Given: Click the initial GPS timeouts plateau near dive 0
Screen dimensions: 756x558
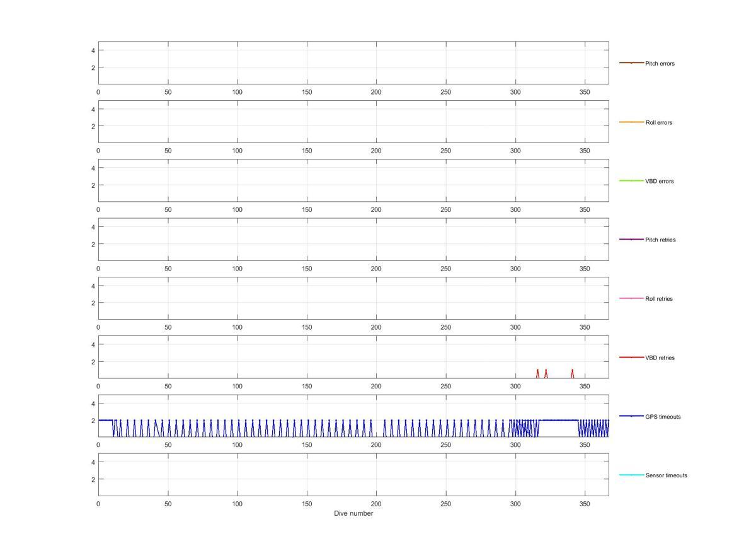Looking at the screenshot, I should (105, 420).
